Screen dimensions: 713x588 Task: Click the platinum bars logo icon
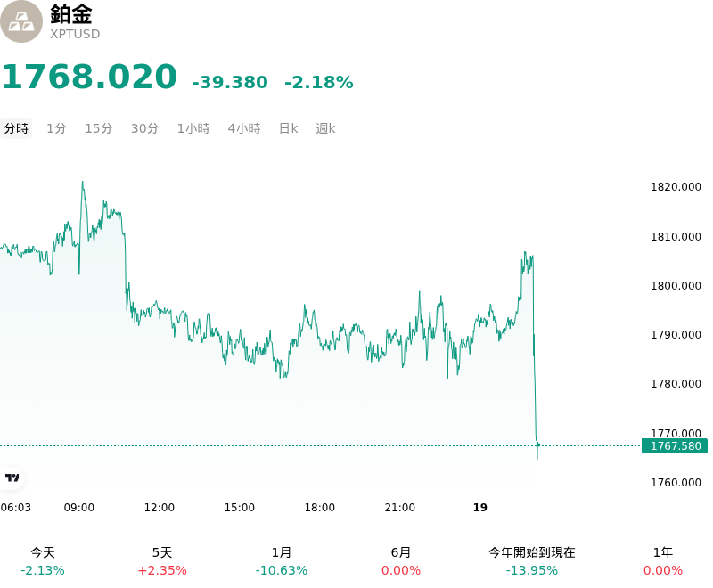[x=20, y=21]
